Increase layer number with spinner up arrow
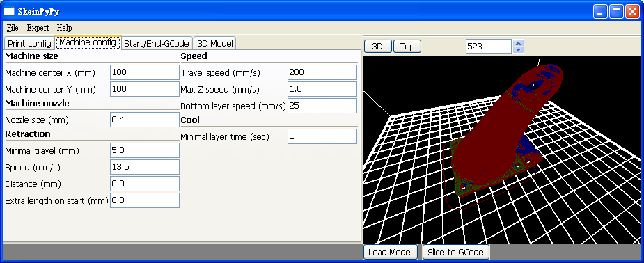The height and width of the screenshot is (263, 644). [518, 43]
